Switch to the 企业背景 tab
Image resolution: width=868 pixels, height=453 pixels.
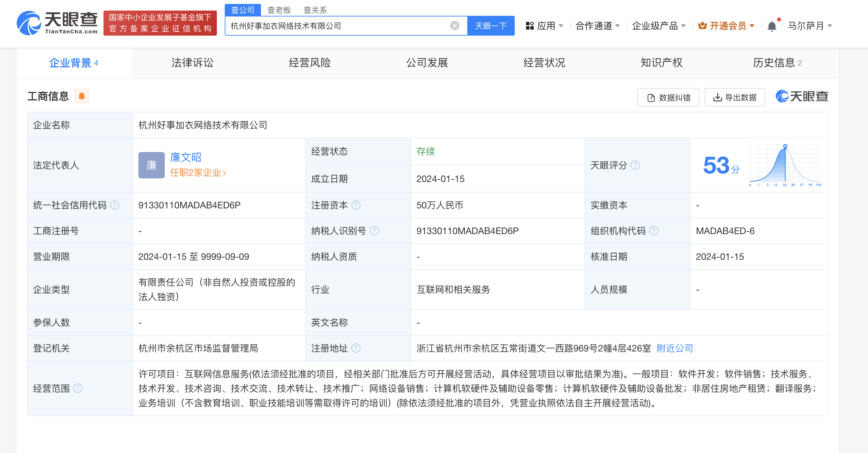pyautogui.click(x=75, y=63)
